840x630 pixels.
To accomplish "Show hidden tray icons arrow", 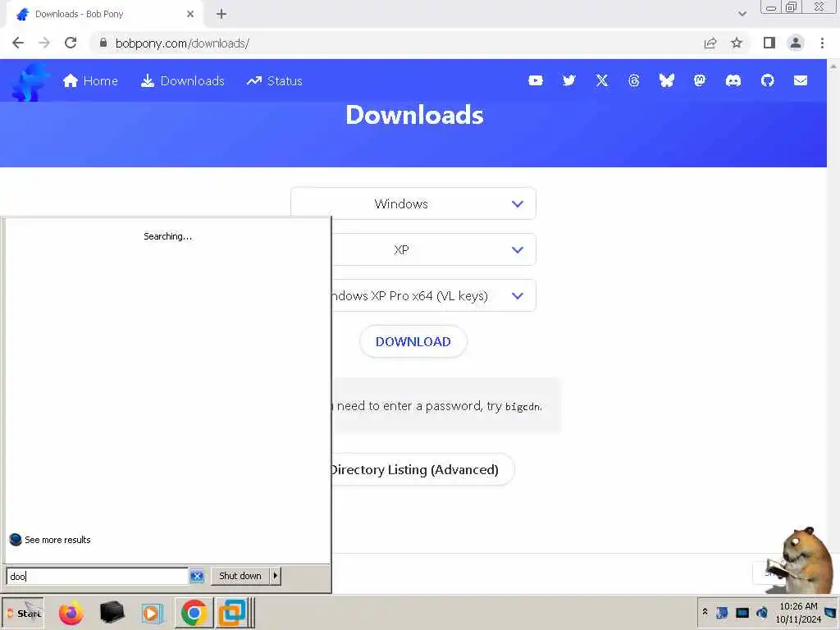I will tap(705, 611).
